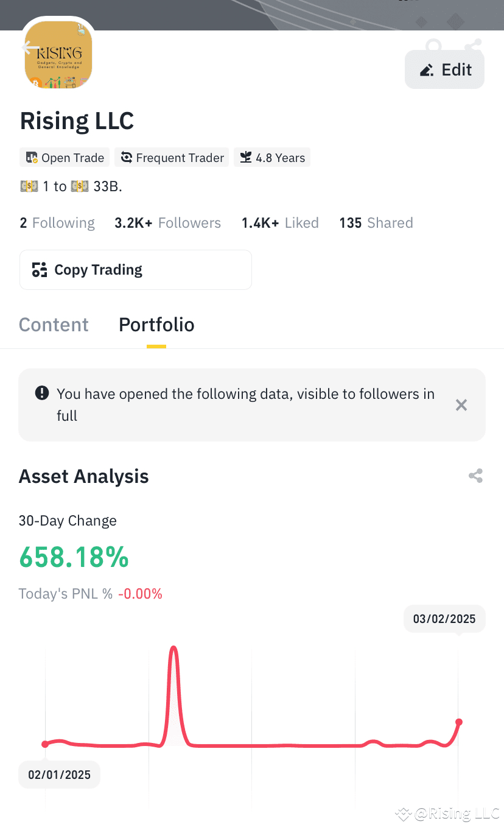Tap the back arrow at top left
Viewport: 504px width, 827px height.
pos(30,48)
